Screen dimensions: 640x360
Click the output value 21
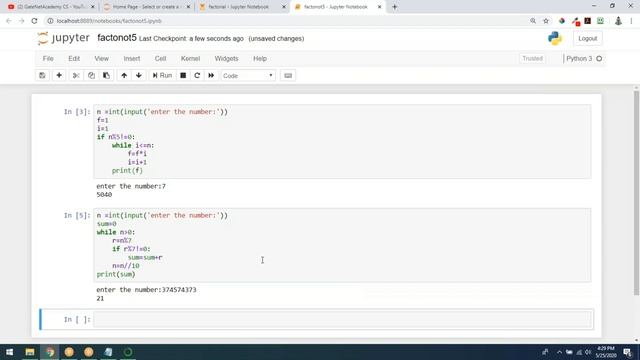(100, 298)
